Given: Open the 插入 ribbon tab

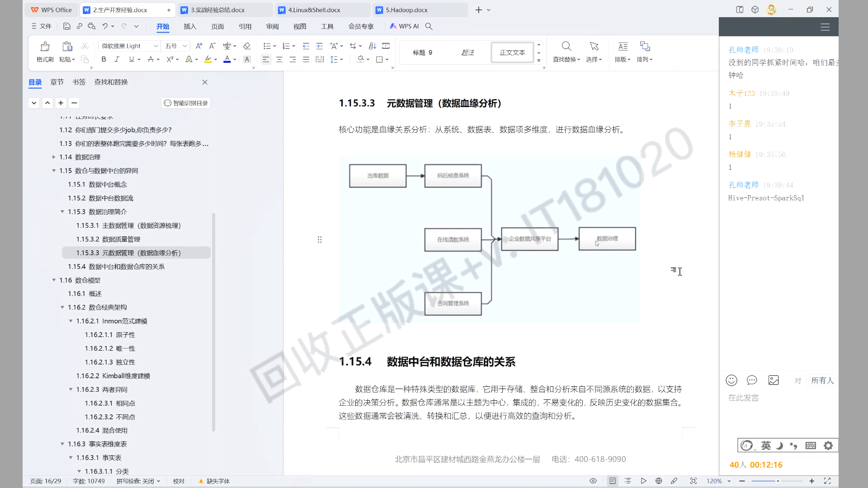Looking at the screenshot, I should coord(190,26).
